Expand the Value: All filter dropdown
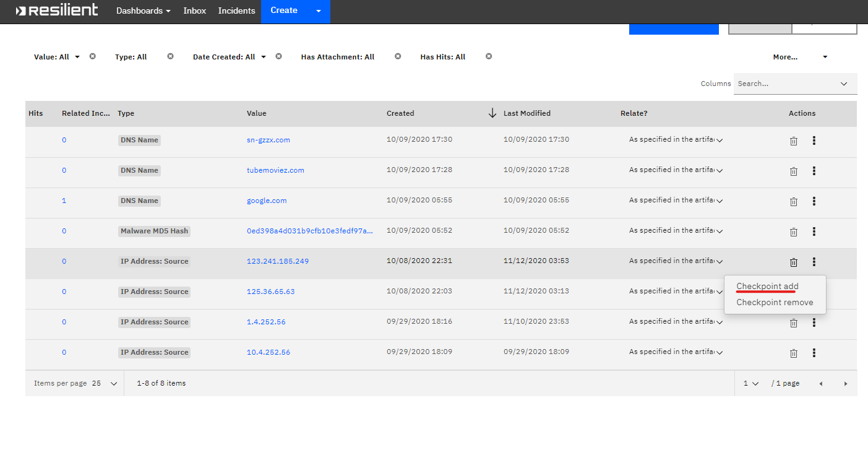Viewport: 868px width, 450px height. click(58, 57)
